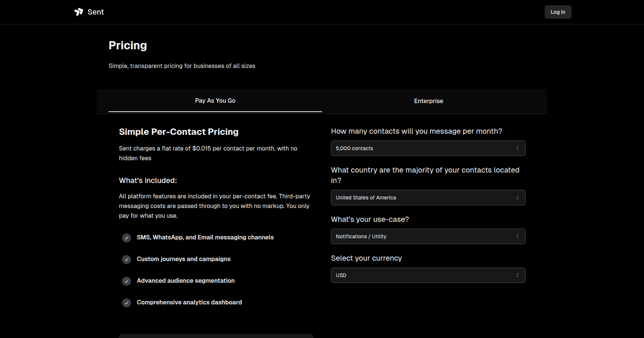Select the Pay As You Go tab

tap(215, 101)
